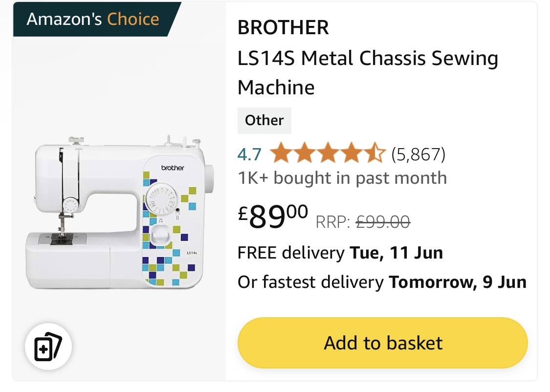Click the brother logo on the machine
The height and width of the screenshot is (392, 550).
[x=173, y=168]
